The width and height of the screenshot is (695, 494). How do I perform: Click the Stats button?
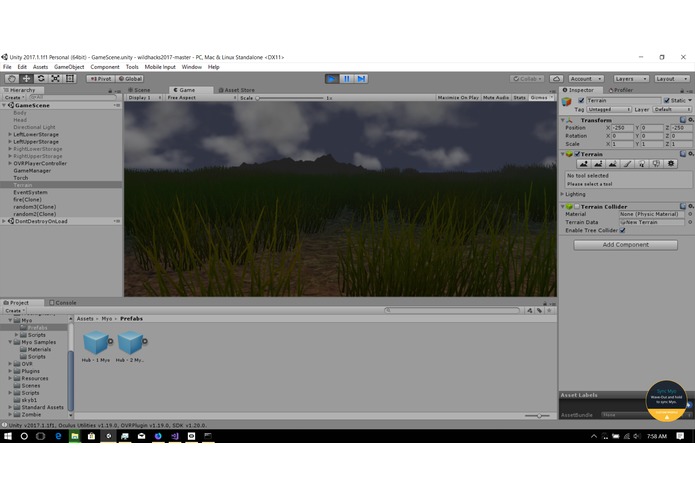tap(519, 97)
